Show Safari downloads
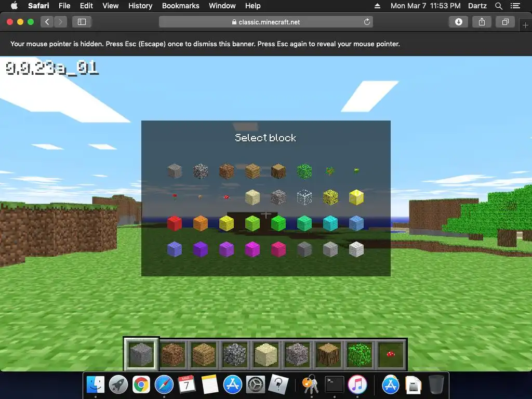This screenshot has height=399, width=532. click(458, 22)
